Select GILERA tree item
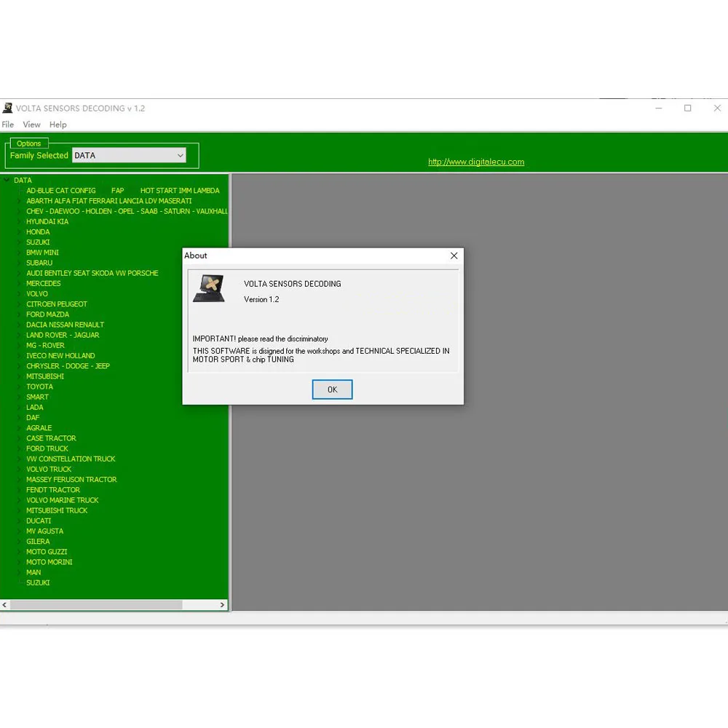The width and height of the screenshot is (728, 728). click(x=38, y=542)
